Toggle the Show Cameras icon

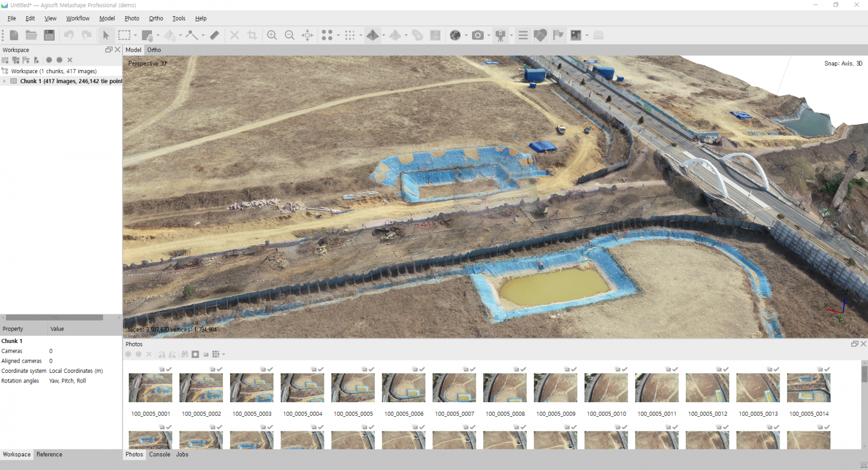coord(501,35)
